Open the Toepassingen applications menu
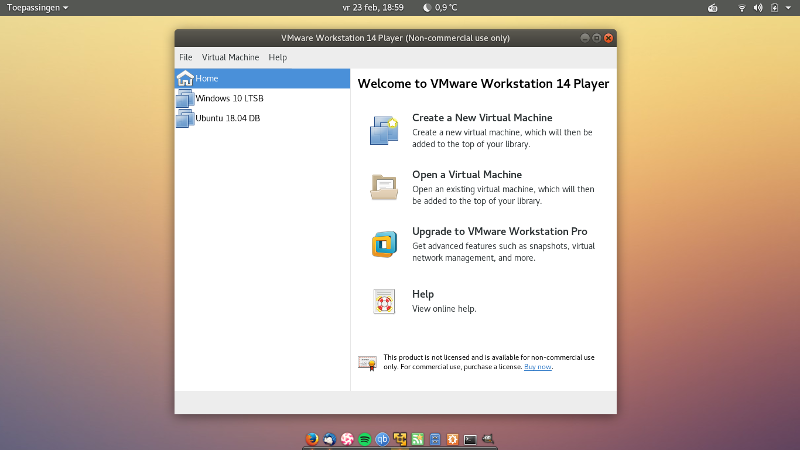The image size is (800, 450). (37, 8)
